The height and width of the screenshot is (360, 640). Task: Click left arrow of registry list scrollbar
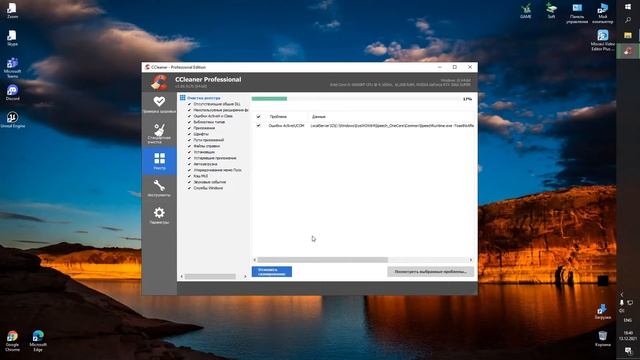coord(182,276)
